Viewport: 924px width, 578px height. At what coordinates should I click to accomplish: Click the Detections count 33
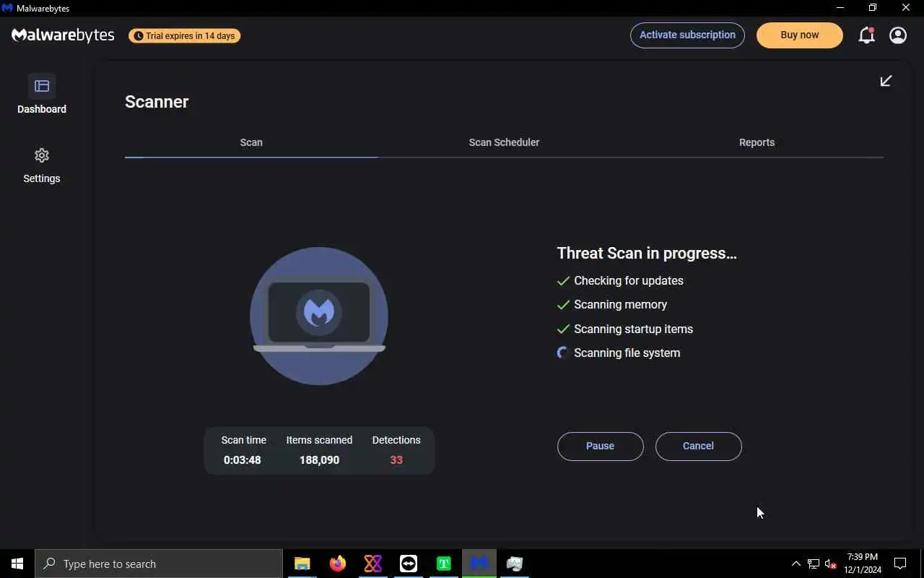[396, 460]
